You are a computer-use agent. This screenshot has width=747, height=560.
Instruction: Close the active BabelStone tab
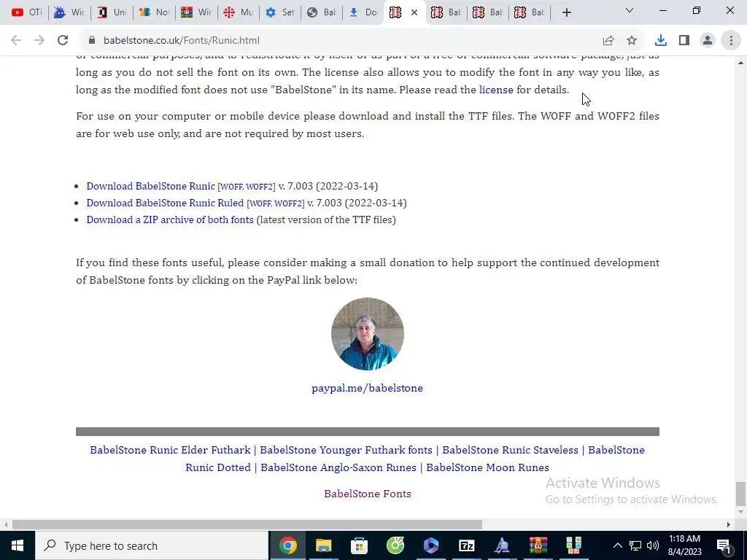(x=414, y=12)
